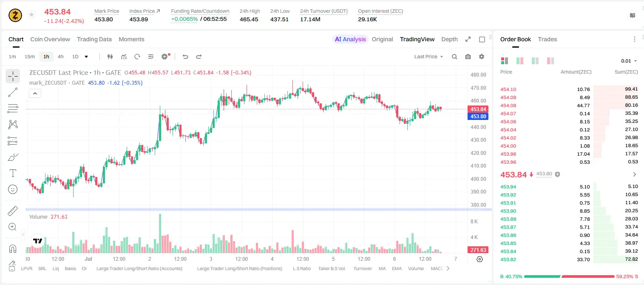Expand the 0.01 price precision dropdown
Viewport: 644px width, 285px height.
click(629, 61)
